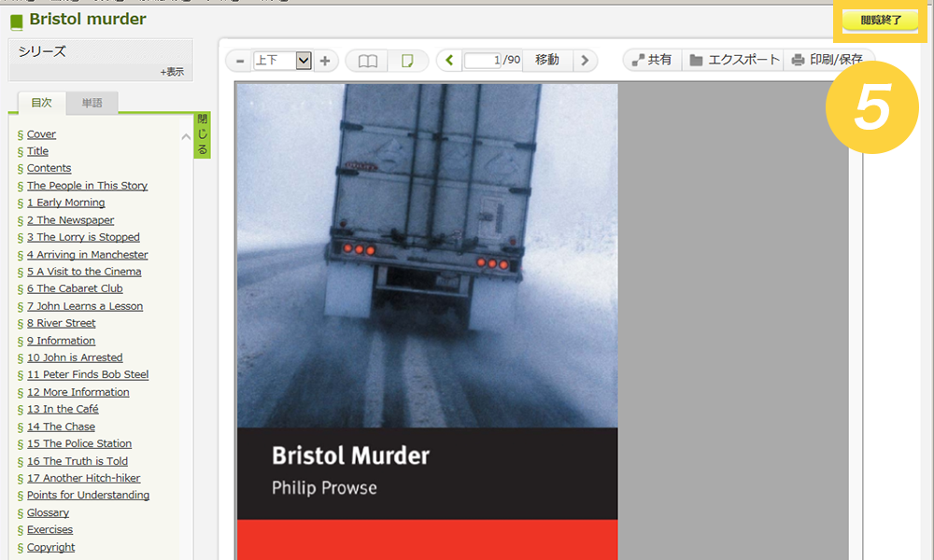Select the 目次 contents tab

(x=42, y=103)
